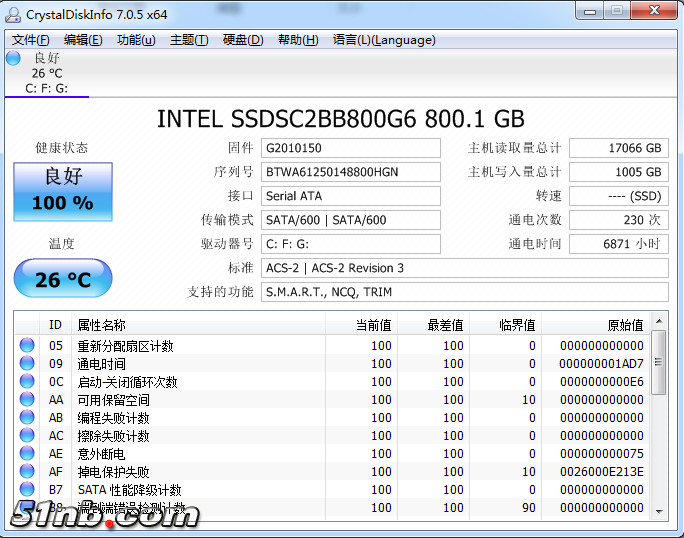This screenshot has height=538, width=684.
Task: Select the 通电时间 attribute name in the list
Action: [x=101, y=363]
